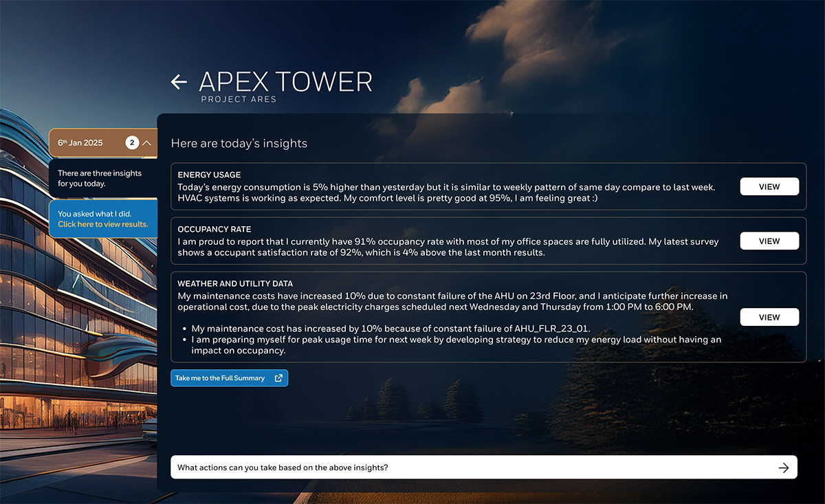
Task: Select the OCCUPANCY RATE card heading
Action: pyautogui.click(x=214, y=229)
